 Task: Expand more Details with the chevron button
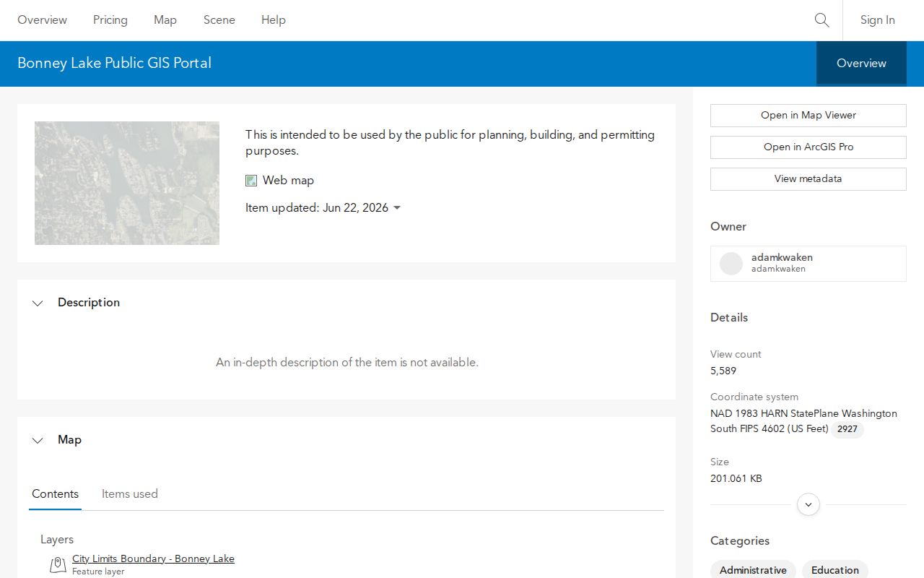coord(808,504)
